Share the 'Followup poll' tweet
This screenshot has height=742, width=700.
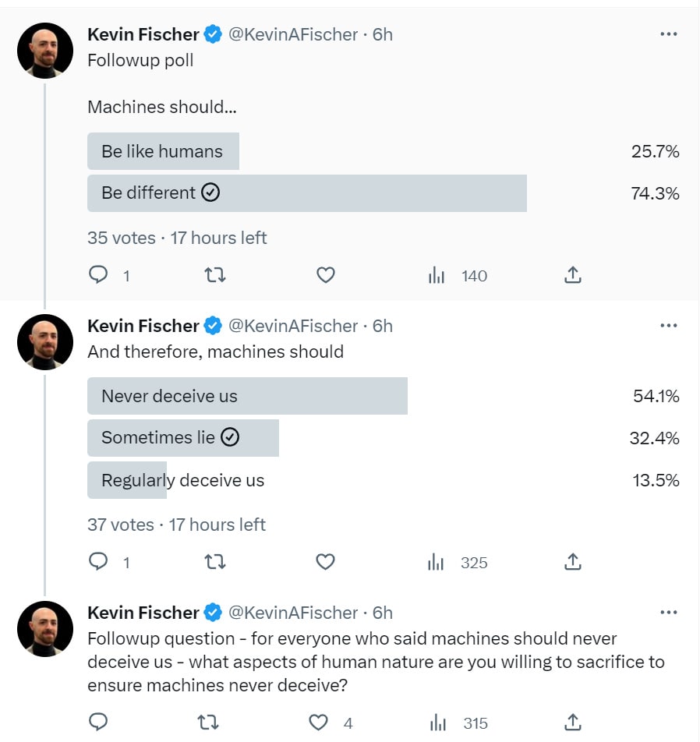click(x=572, y=275)
